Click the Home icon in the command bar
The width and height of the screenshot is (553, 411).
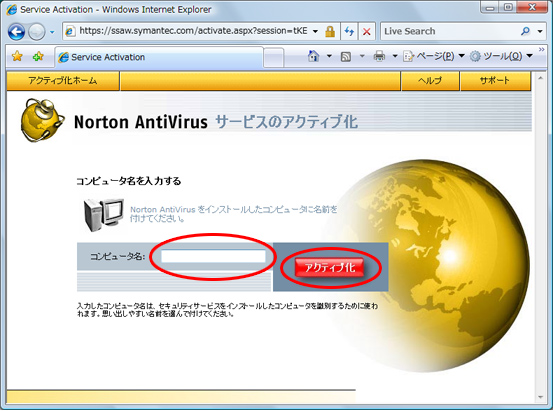(314, 56)
